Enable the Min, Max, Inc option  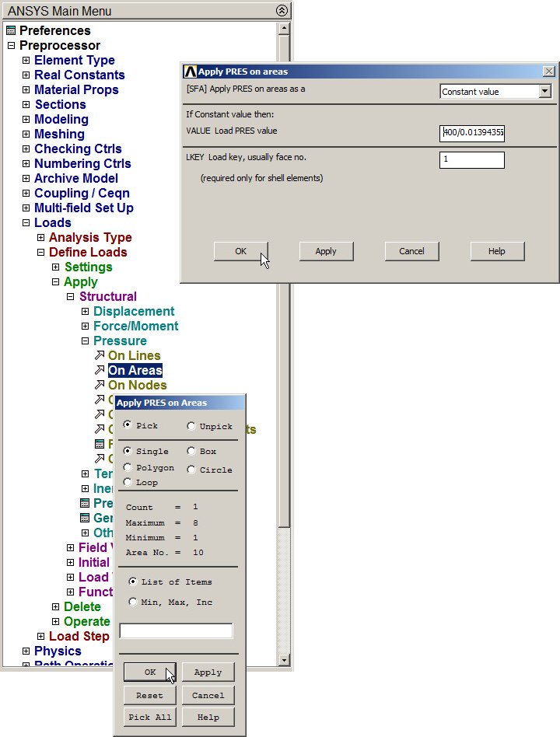coord(133,603)
